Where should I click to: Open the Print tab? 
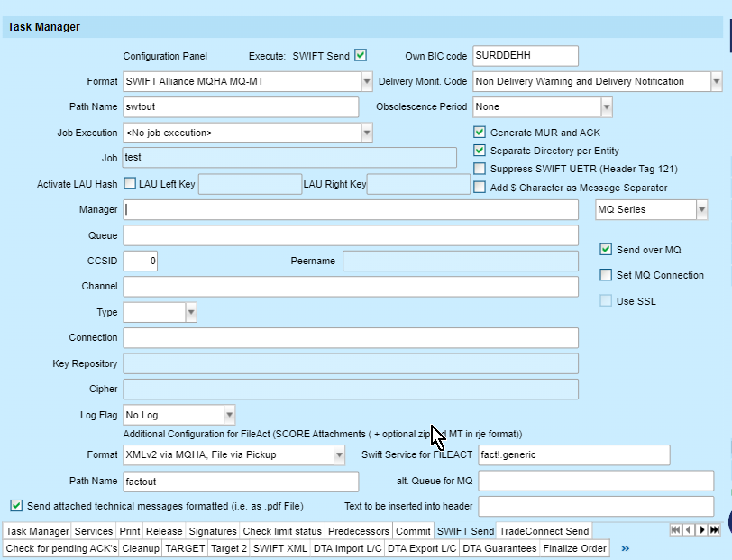pyautogui.click(x=129, y=531)
